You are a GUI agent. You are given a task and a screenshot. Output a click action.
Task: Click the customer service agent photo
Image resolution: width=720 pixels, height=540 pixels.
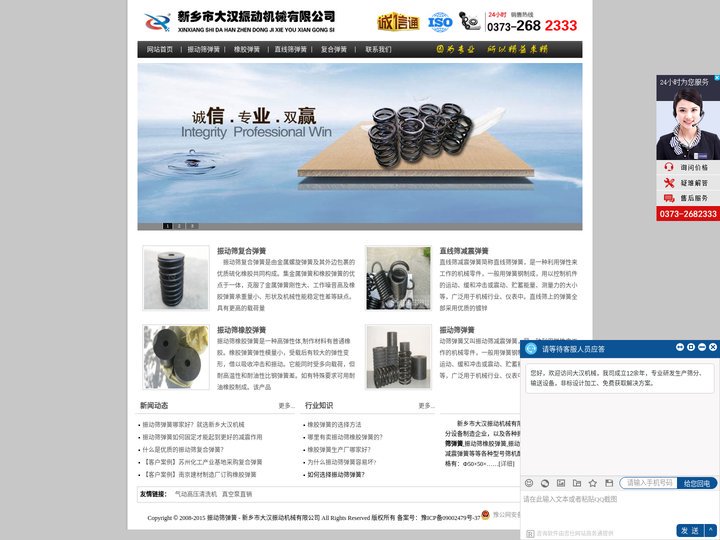point(688,124)
